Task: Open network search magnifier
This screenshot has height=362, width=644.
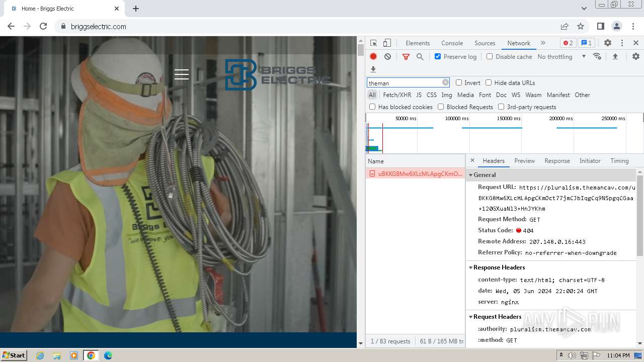Action: point(420,57)
